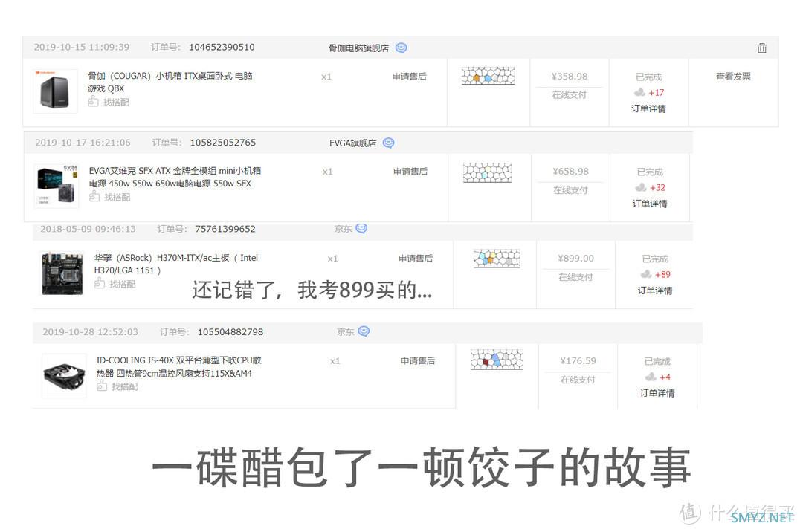Click the chat icon for order 75761399652

tap(361, 228)
